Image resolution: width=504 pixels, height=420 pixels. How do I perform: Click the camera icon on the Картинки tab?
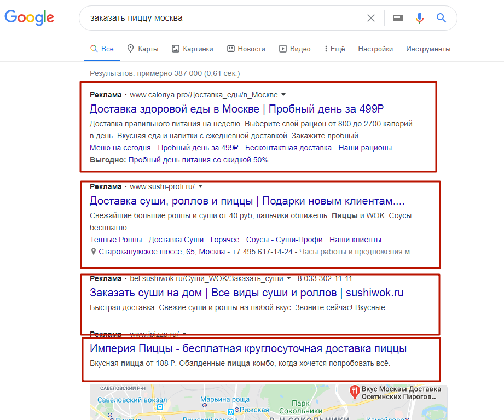176,49
